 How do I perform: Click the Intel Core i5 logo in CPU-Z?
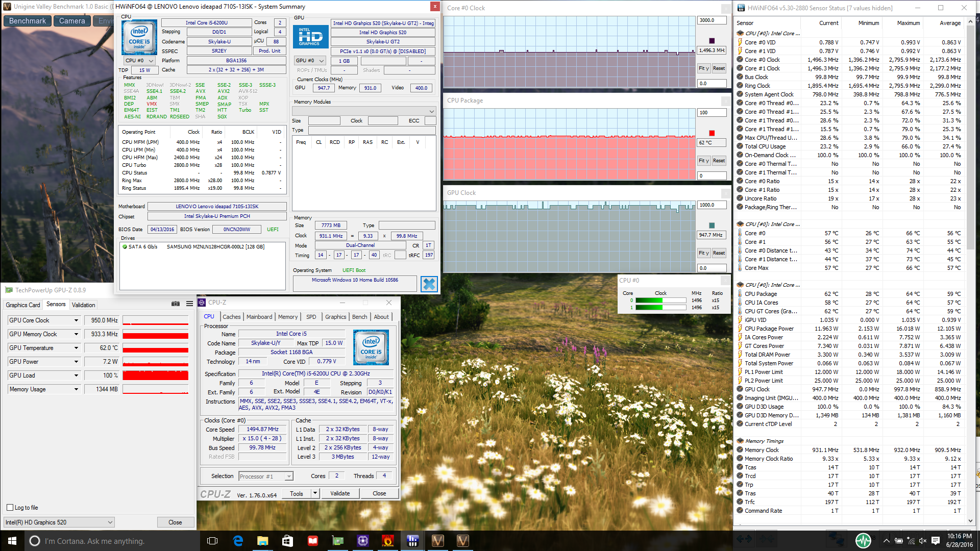(x=371, y=347)
